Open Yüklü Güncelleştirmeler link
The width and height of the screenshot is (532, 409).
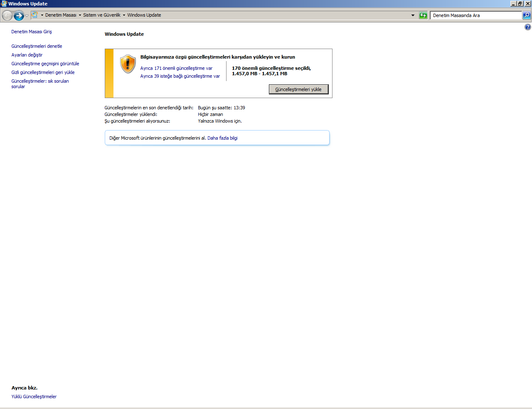[34, 397]
